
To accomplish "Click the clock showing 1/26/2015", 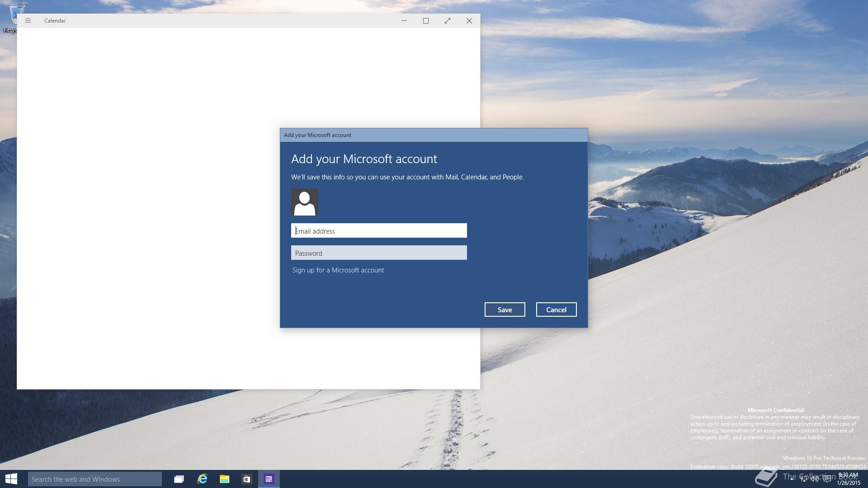I will [x=848, y=479].
